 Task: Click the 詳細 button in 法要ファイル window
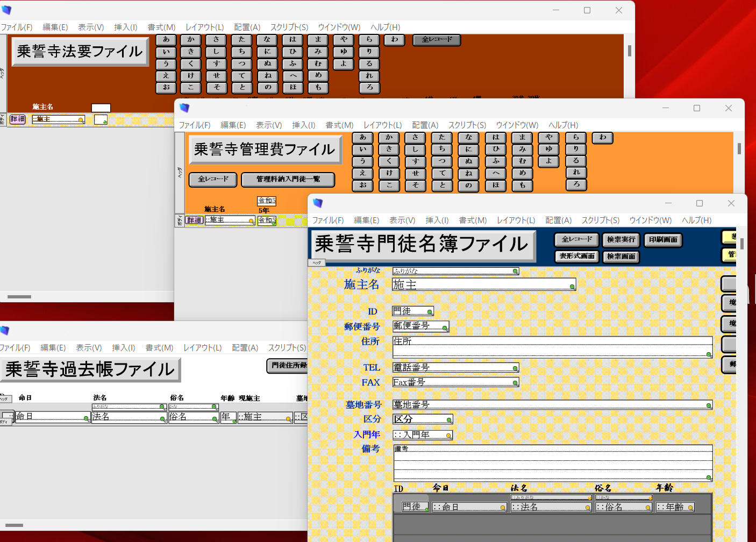(17, 119)
